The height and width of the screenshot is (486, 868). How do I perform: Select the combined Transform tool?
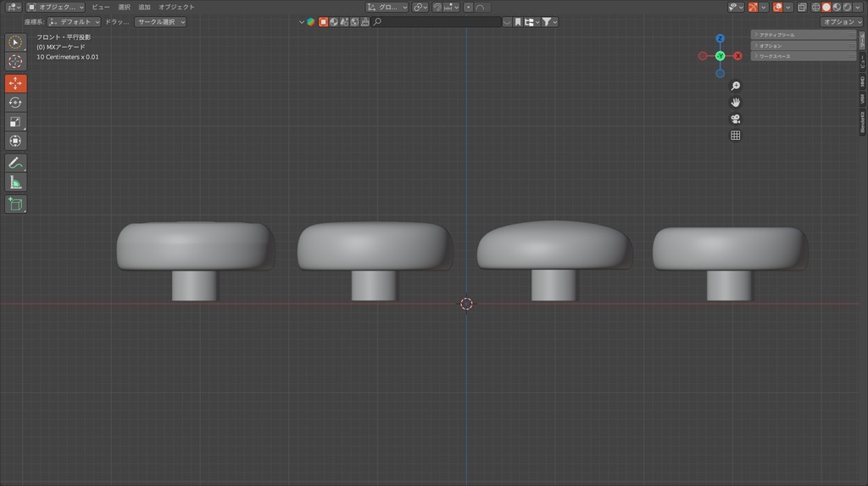[15, 141]
